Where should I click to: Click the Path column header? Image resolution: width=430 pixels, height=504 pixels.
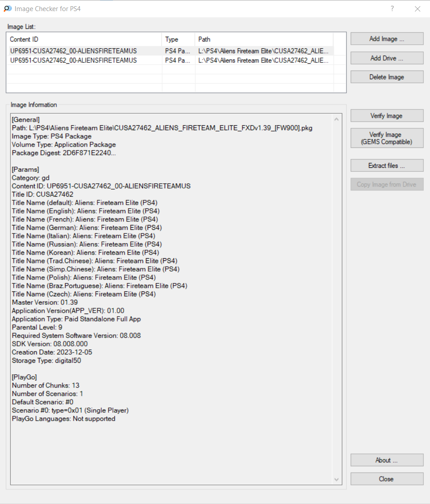[264, 39]
